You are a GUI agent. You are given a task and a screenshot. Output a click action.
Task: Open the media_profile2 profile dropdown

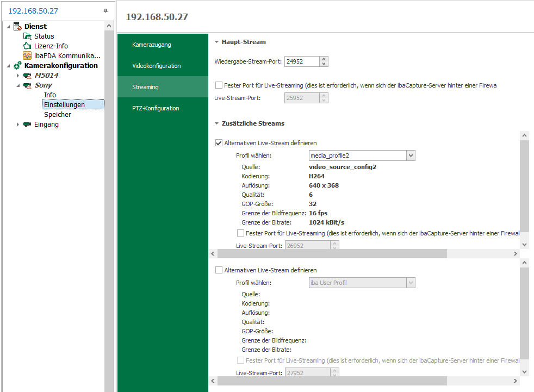[x=411, y=155]
